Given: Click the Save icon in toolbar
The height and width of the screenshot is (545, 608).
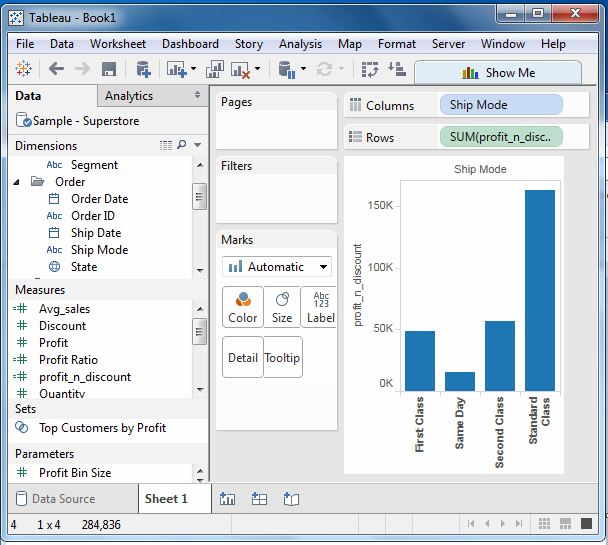Looking at the screenshot, I should (x=109, y=69).
